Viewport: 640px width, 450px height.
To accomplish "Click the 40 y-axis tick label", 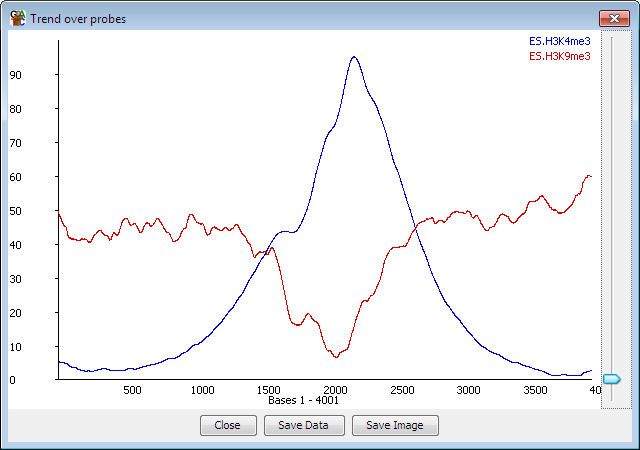I will (16, 245).
